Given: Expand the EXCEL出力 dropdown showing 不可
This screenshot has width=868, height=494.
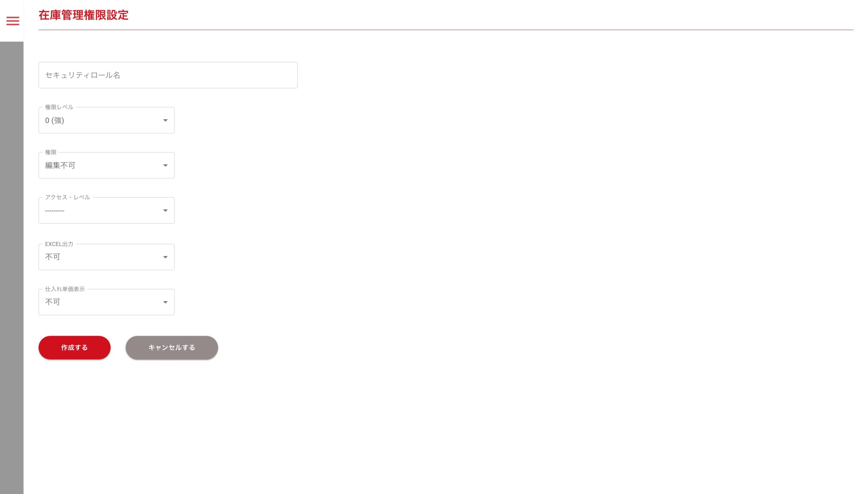Looking at the screenshot, I should pyautogui.click(x=102, y=257).
